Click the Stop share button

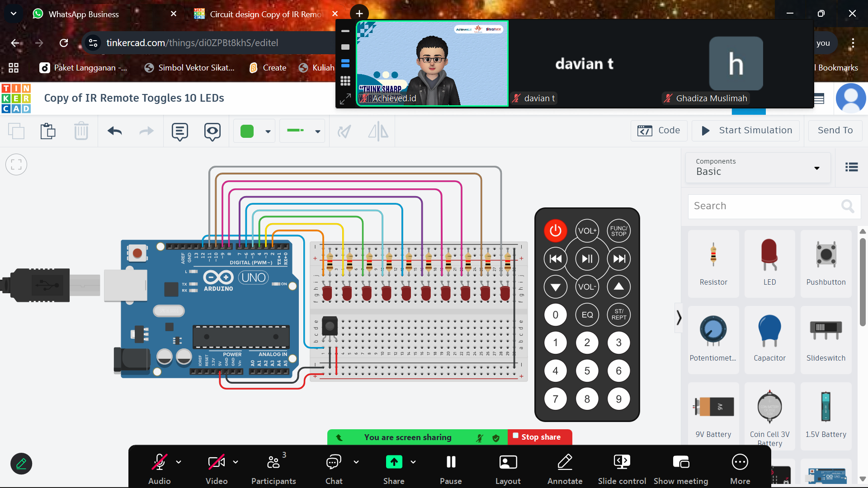[x=540, y=437]
